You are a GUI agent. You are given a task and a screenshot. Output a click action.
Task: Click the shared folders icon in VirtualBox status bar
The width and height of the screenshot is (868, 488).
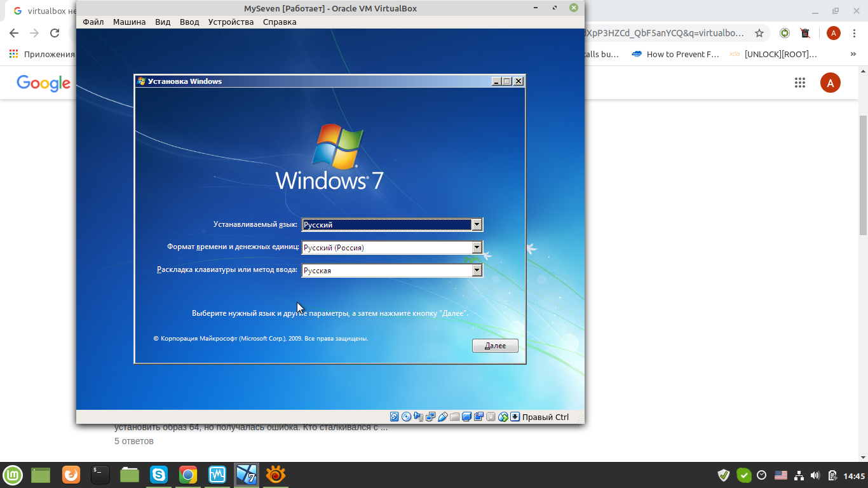[454, 417]
